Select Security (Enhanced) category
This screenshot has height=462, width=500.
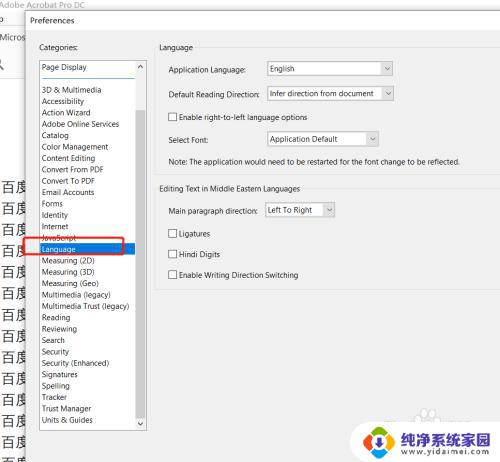(x=75, y=363)
